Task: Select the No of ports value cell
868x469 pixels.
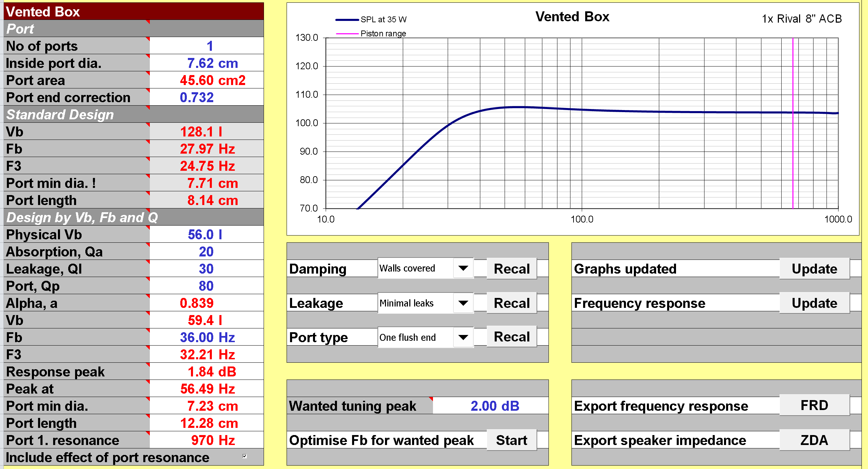Action: click(207, 46)
